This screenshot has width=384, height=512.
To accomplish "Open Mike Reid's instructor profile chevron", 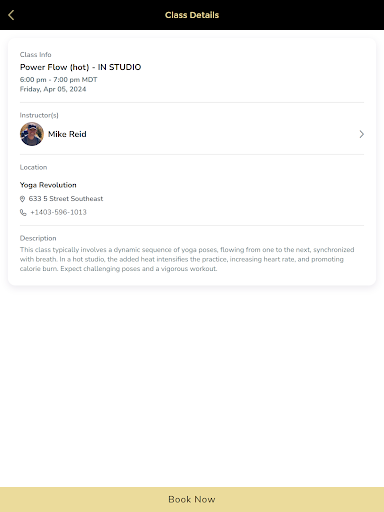I will pyautogui.click(x=361, y=134).
